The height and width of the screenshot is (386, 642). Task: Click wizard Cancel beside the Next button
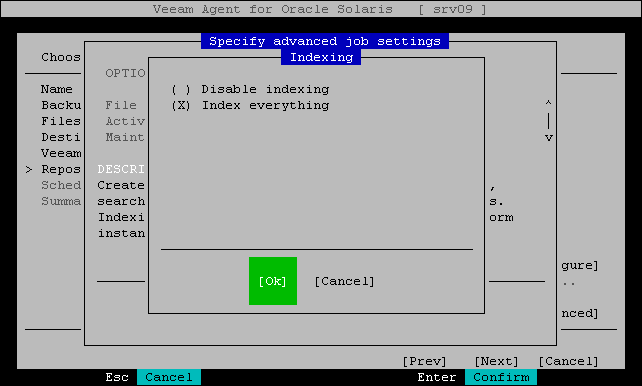pyautogui.click(x=568, y=361)
